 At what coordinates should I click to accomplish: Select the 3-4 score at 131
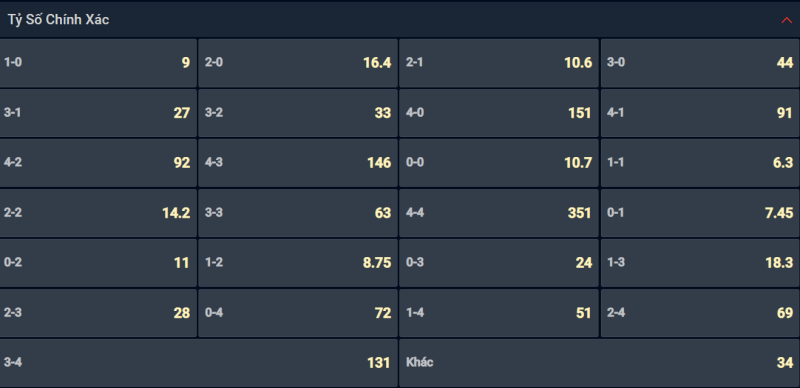click(x=198, y=363)
